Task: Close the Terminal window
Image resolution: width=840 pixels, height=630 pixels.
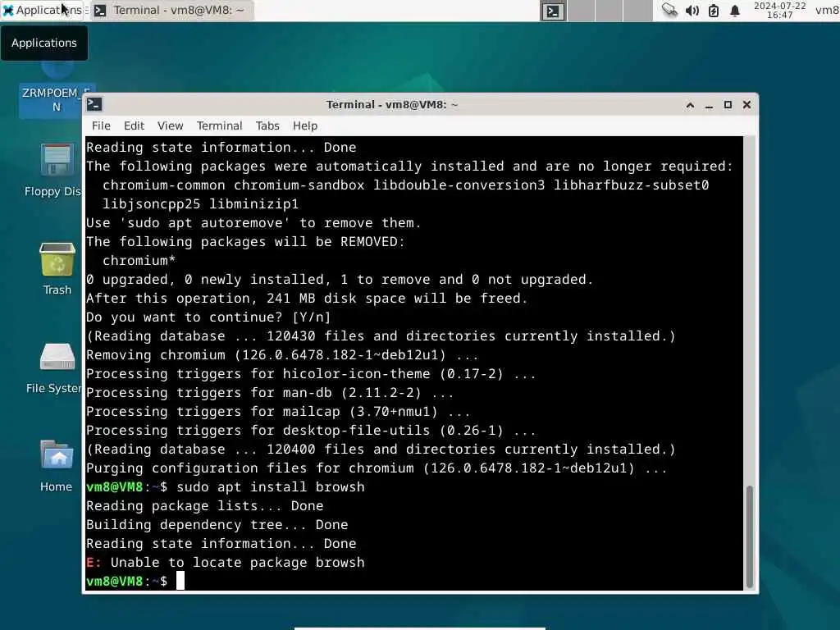Action: pyautogui.click(x=746, y=105)
